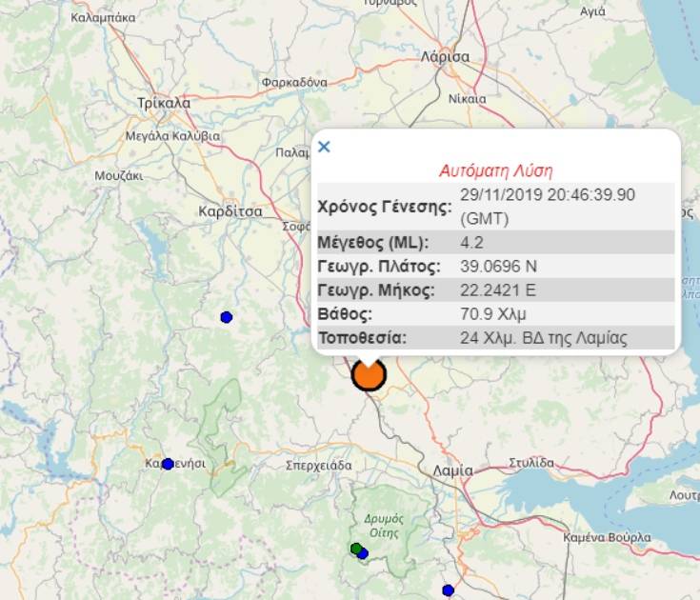Click the Λαμία city label
700x600 pixels.
[451, 470]
